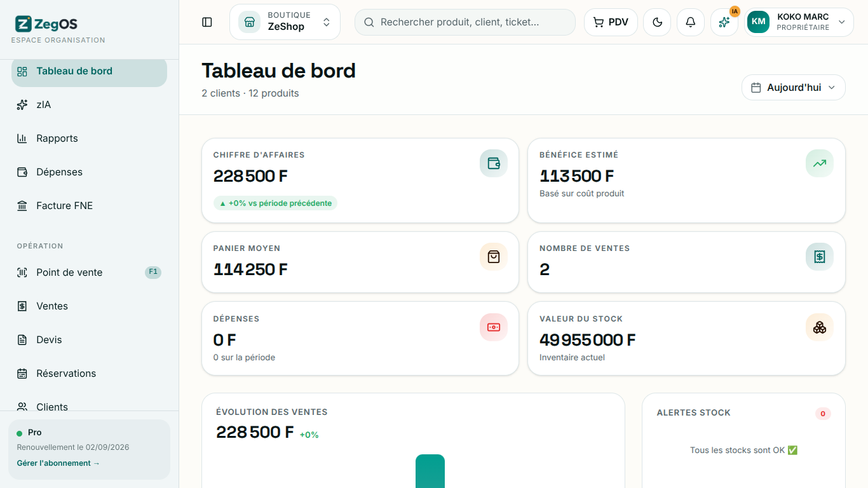The height and width of the screenshot is (488, 868).
Task: Click the zIA sparkle icon in sidebar
Action: click(x=22, y=105)
